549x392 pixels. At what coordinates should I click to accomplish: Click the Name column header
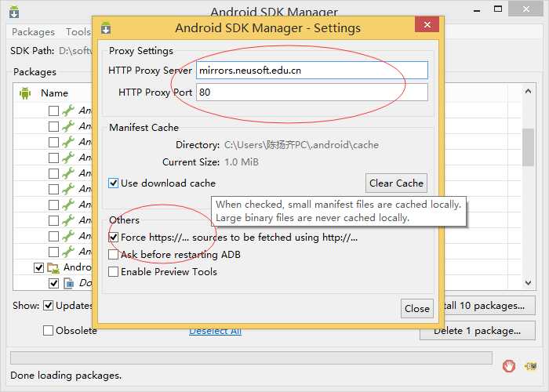coord(54,93)
